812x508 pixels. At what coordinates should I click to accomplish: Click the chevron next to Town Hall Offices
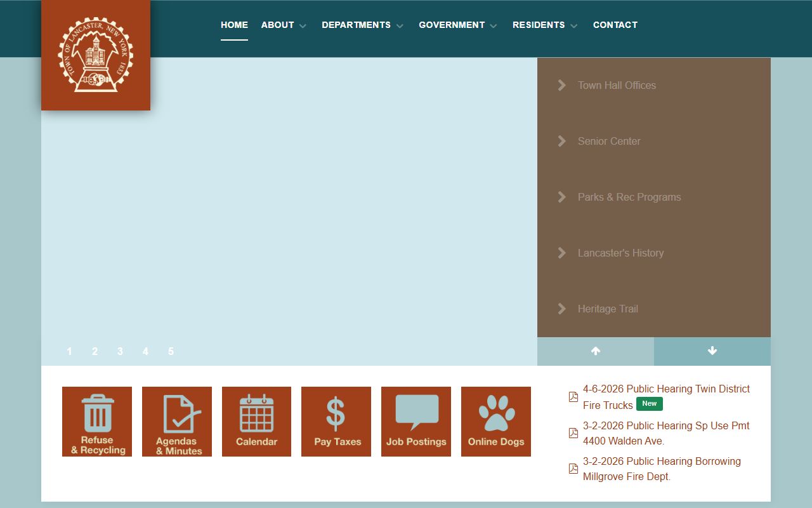click(x=561, y=85)
